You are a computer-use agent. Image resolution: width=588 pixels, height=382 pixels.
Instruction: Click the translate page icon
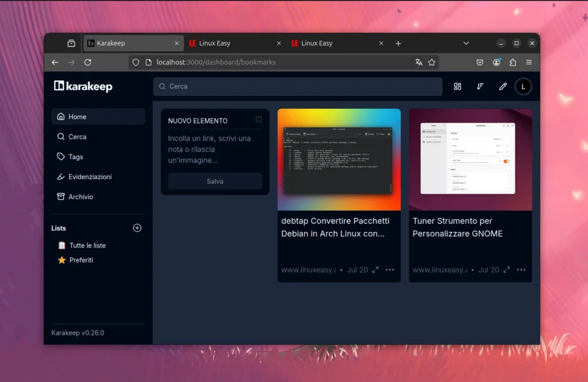pos(419,62)
